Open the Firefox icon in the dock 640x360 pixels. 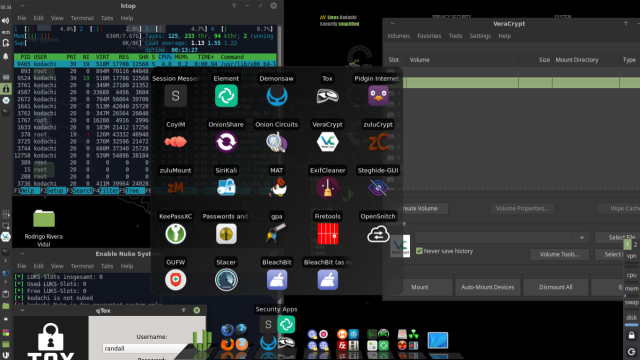(x=227, y=344)
